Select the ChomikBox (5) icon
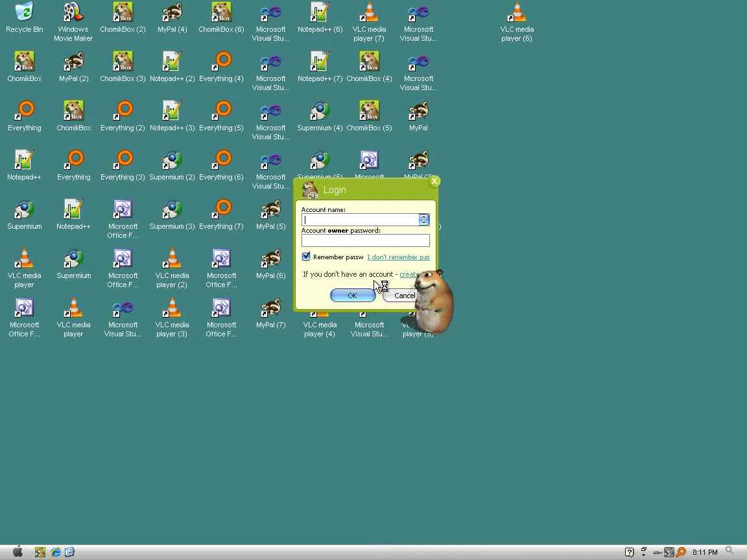The image size is (747, 560). click(369, 117)
